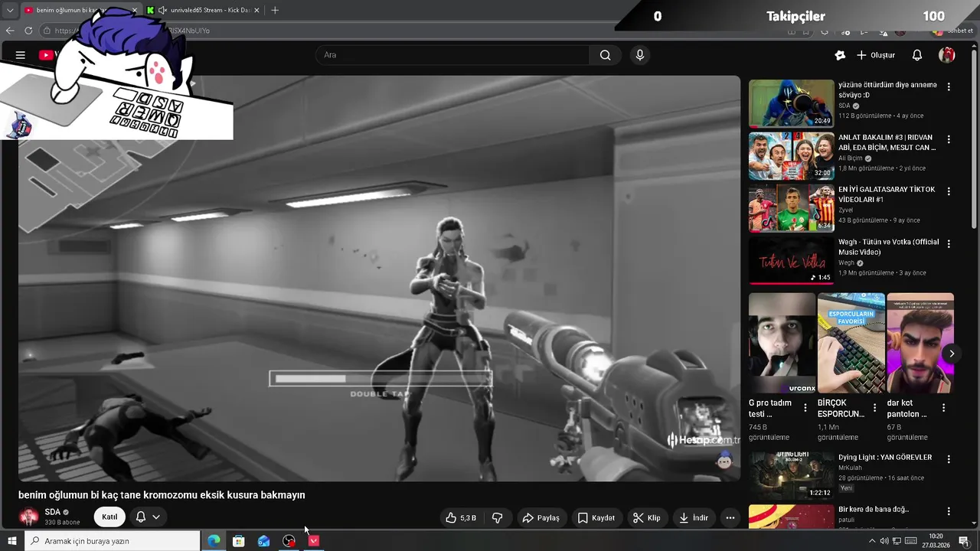The height and width of the screenshot is (551, 980).
Task: Click the search magnifier button
Action: click(x=606, y=55)
